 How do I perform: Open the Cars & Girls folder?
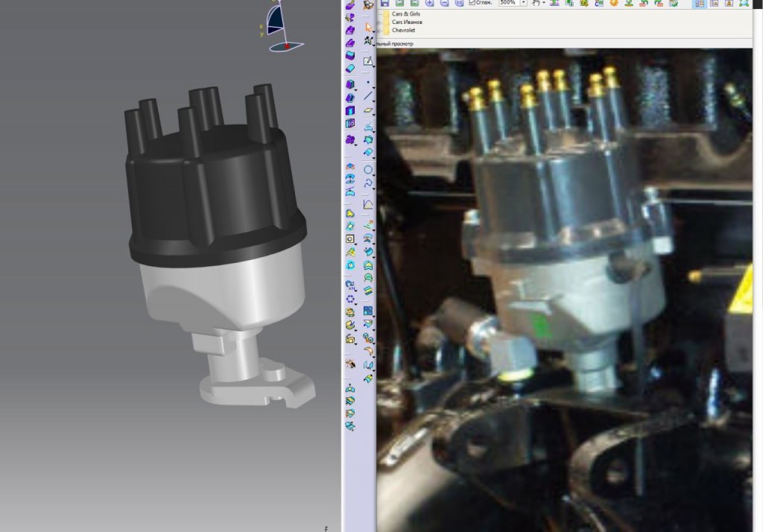(405, 14)
